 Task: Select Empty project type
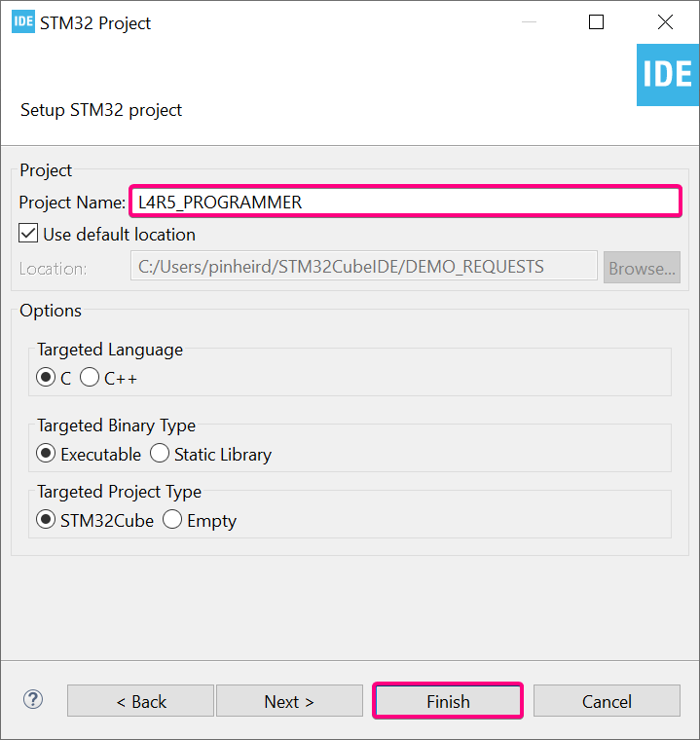[x=172, y=520]
